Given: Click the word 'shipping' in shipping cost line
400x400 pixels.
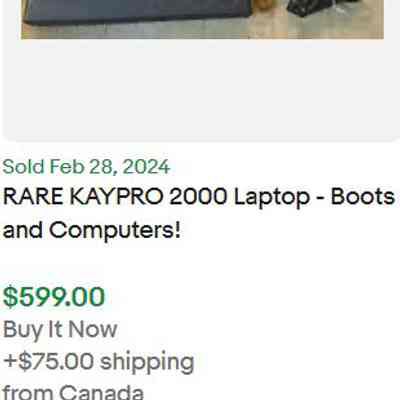Looking at the screenshot, I should [x=147, y=362].
